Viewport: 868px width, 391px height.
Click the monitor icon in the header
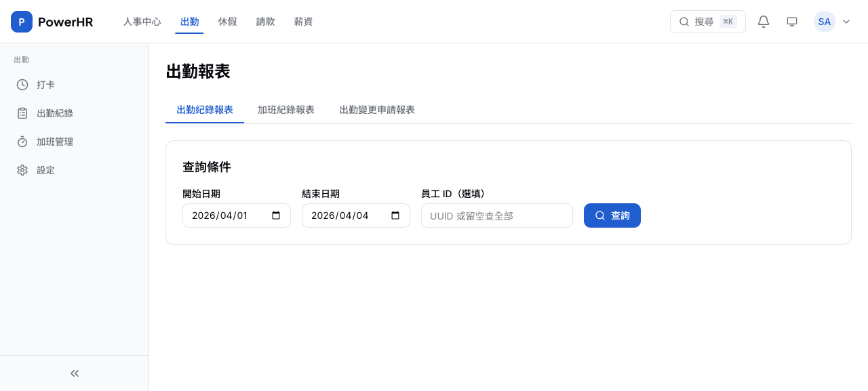pos(792,21)
